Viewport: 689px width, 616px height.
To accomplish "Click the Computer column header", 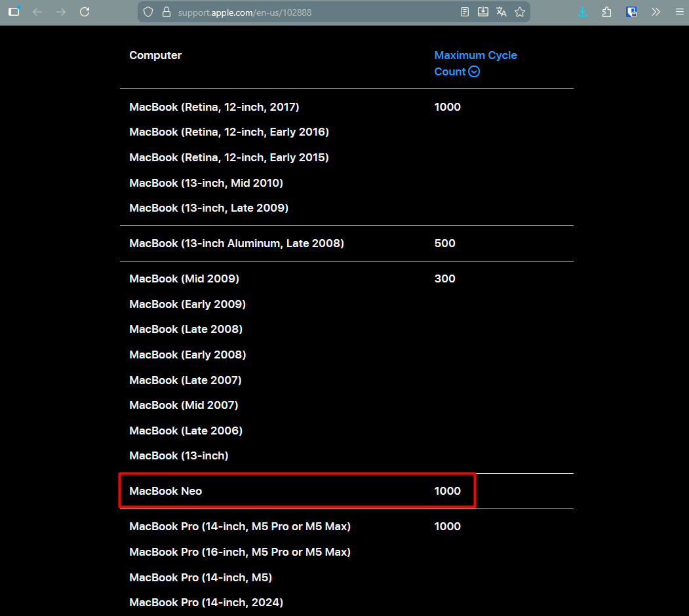I will [155, 55].
